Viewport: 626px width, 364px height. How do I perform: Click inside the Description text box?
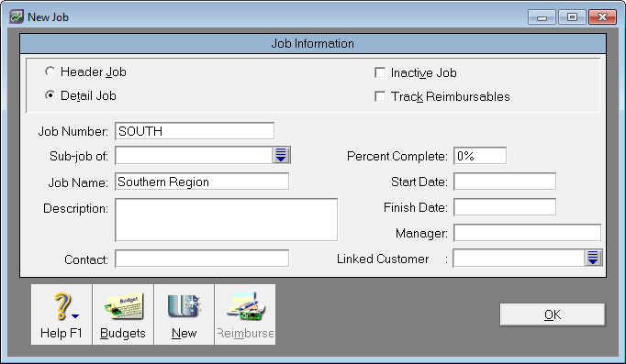[227, 220]
